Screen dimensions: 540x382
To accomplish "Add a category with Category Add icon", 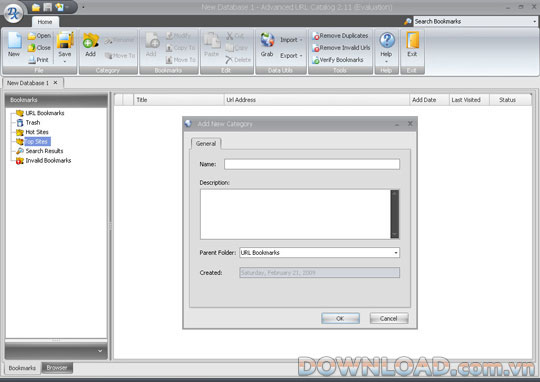I will [x=91, y=41].
